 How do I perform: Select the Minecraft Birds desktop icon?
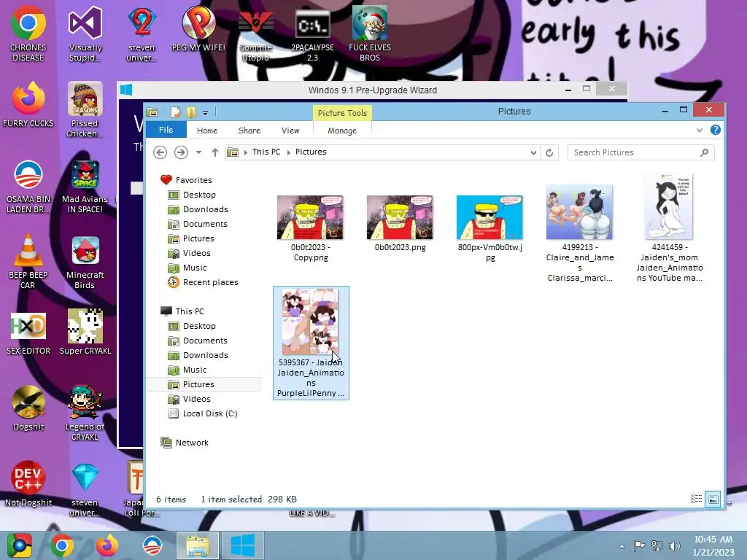coord(85,262)
